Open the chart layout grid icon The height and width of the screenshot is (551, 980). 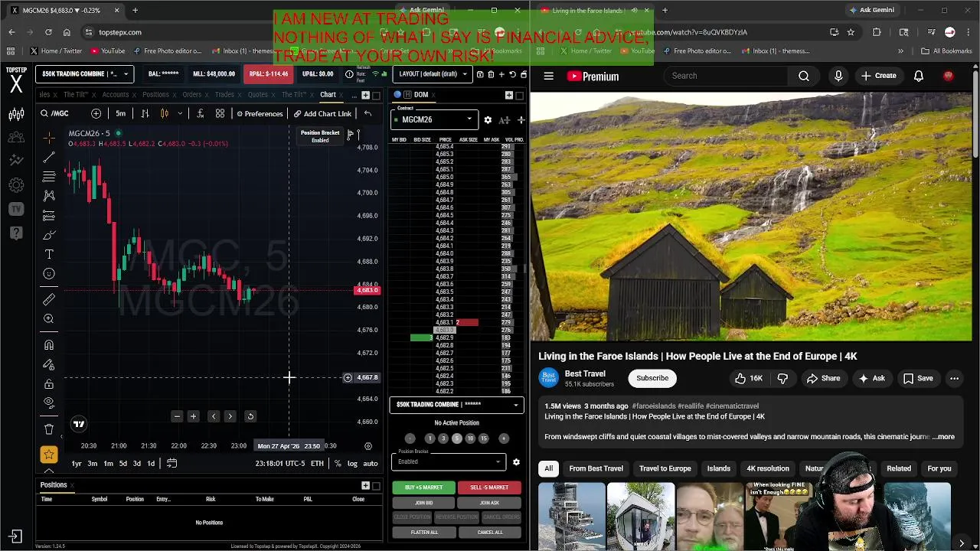pyautogui.click(x=220, y=114)
